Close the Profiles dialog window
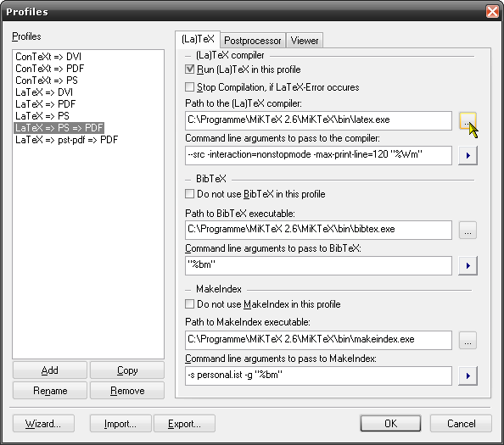 click(492, 12)
